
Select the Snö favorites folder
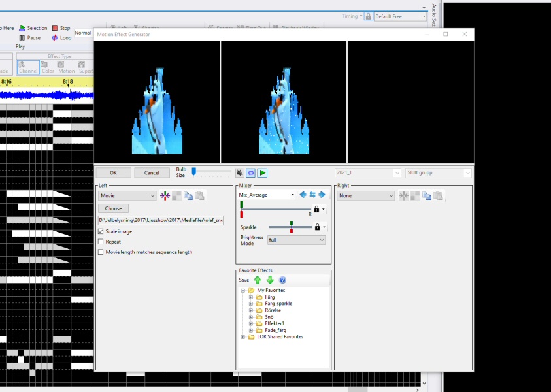(x=269, y=317)
